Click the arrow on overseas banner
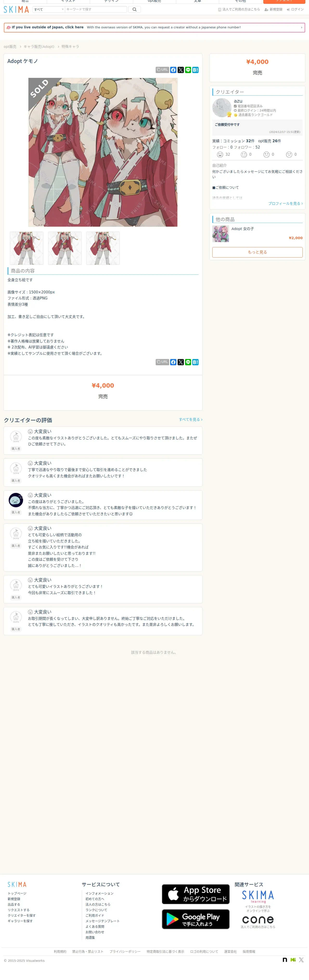Viewport: 309px width, 980px height. (x=301, y=27)
